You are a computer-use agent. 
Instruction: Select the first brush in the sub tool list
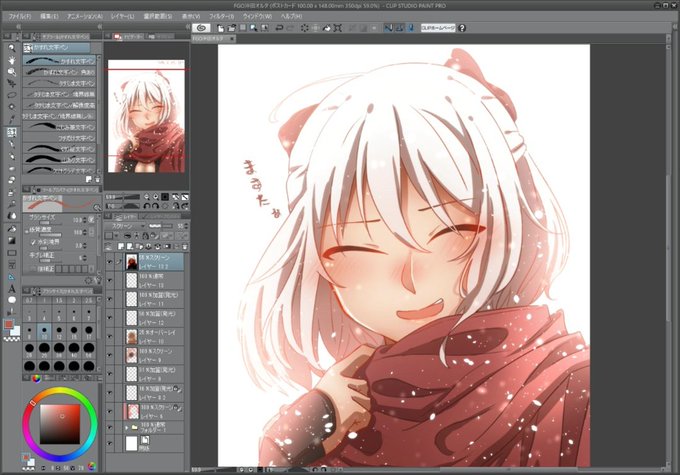click(59, 61)
